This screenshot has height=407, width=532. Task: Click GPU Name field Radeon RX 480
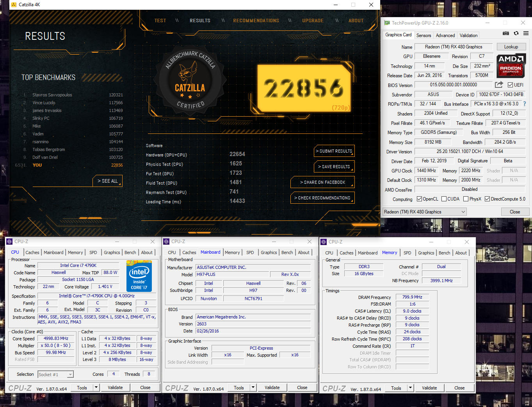click(x=454, y=47)
